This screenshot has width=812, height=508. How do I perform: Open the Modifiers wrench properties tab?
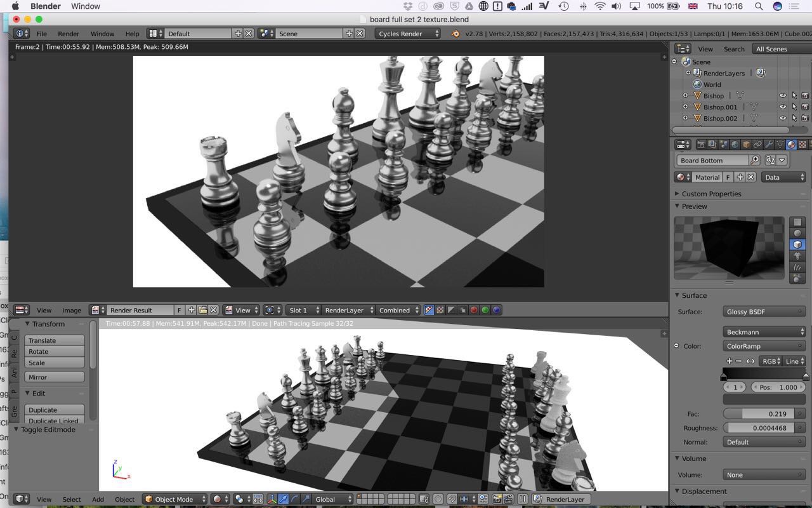(769, 145)
